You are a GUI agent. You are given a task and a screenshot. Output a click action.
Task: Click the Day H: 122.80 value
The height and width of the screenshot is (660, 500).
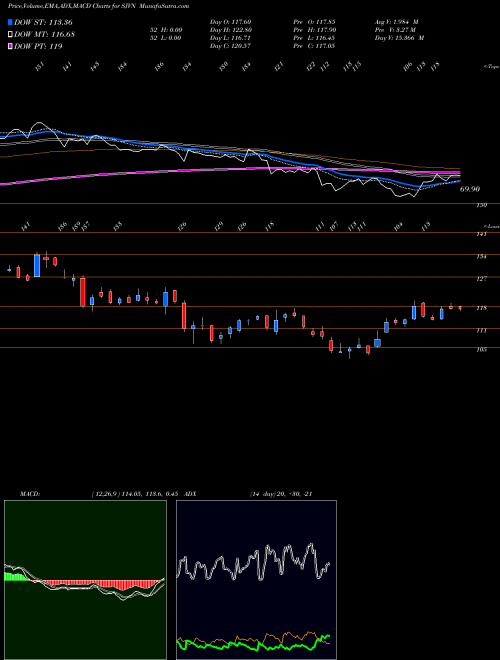[x=231, y=30]
